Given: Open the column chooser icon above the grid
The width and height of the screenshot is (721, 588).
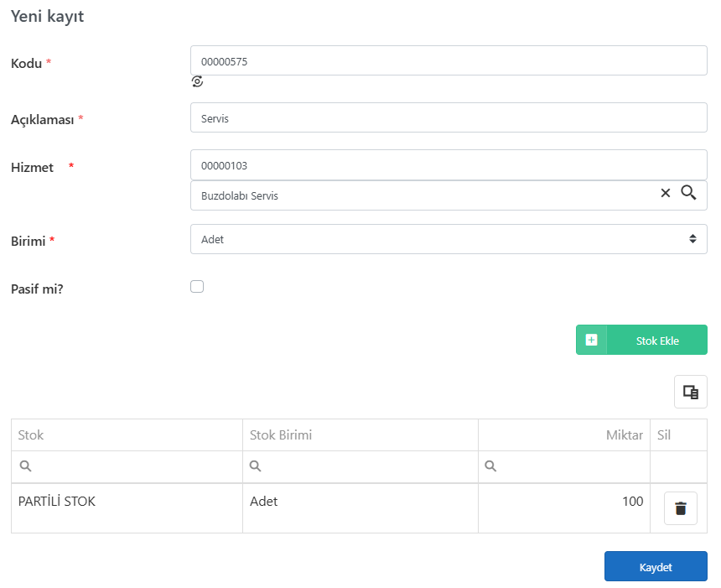Looking at the screenshot, I should coord(690,392).
